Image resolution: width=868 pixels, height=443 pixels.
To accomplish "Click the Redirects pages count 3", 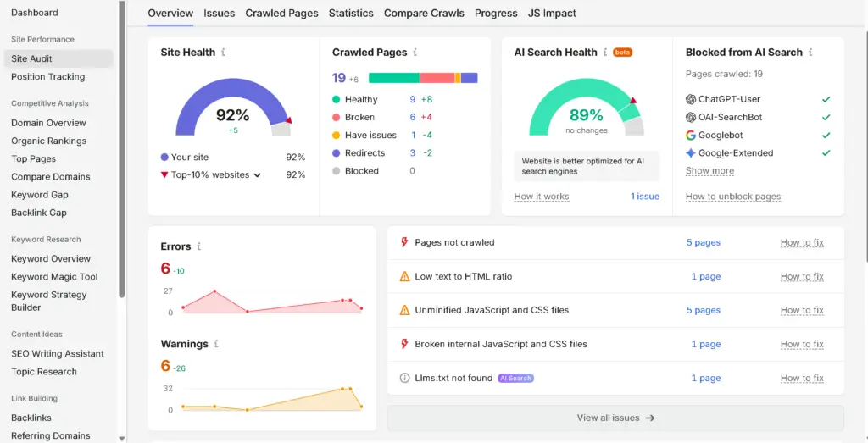I will 413,153.
